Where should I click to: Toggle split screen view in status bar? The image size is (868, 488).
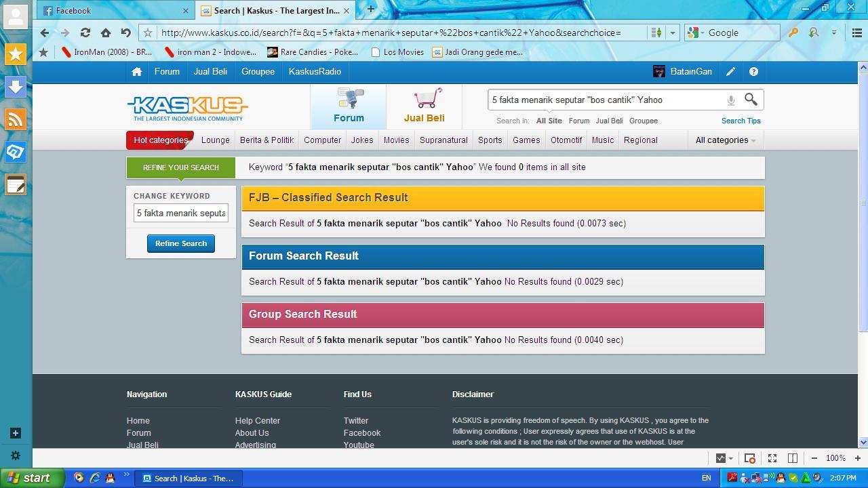(792, 458)
